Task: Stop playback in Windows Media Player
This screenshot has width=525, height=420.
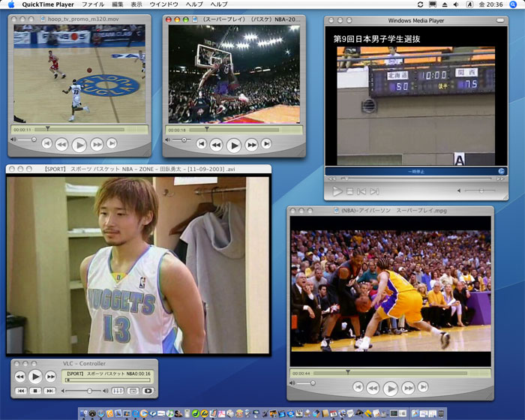Action: [349, 191]
